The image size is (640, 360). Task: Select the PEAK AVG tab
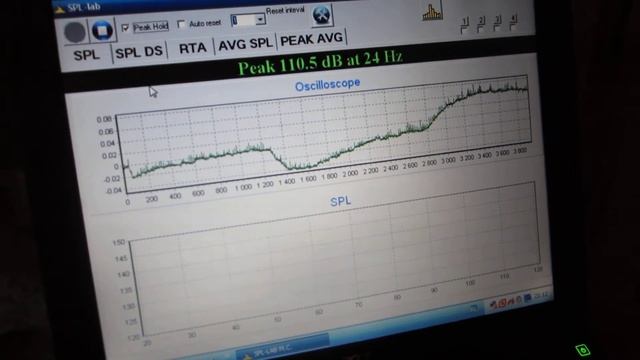[311, 40]
